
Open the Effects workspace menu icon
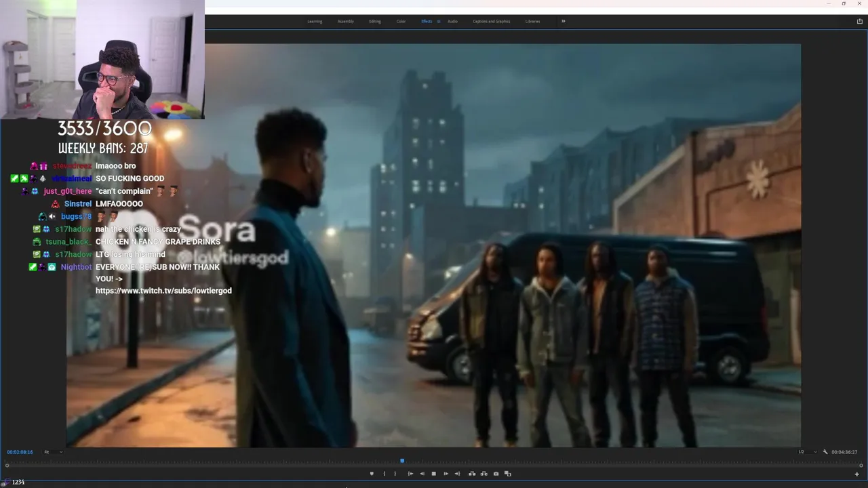(439, 21)
